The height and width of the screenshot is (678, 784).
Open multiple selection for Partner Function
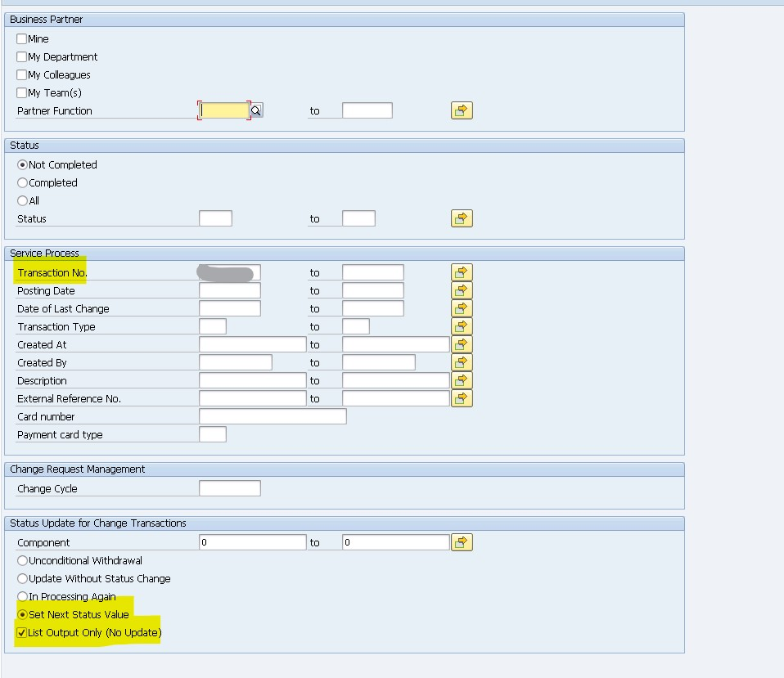click(x=461, y=110)
